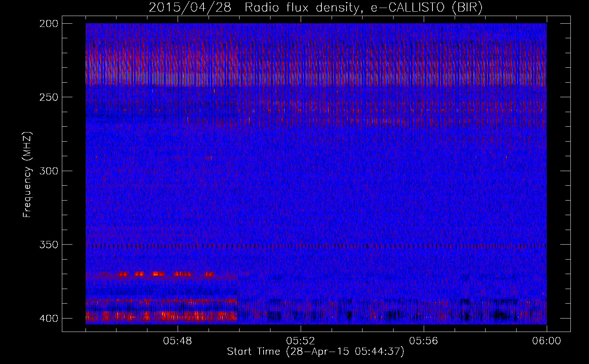589x364 pixels.
Task: Click the red striped band around 230 MHz
Action: click(x=316, y=69)
